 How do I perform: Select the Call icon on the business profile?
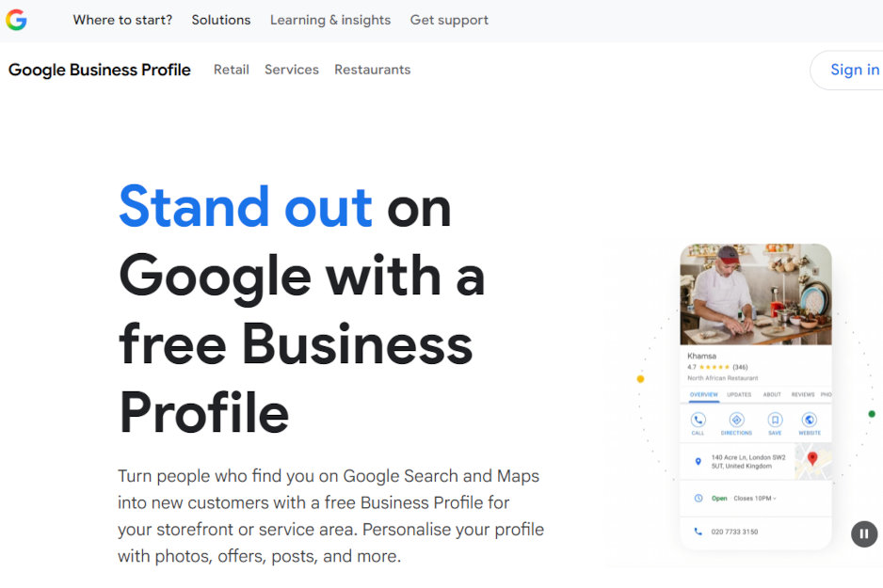click(x=698, y=418)
